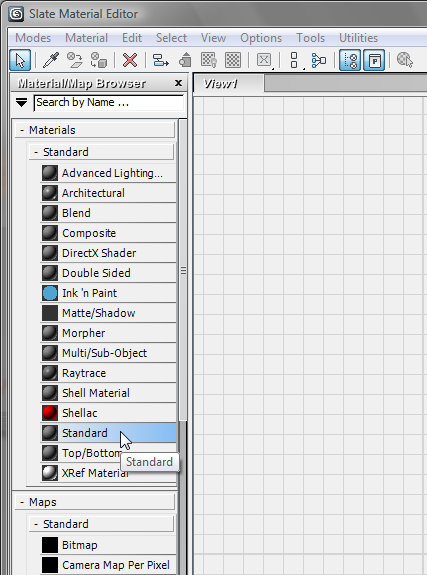This screenshot has height=575, width=427.
Task: Select the Raytrace material entry
Action: [108, 373]
